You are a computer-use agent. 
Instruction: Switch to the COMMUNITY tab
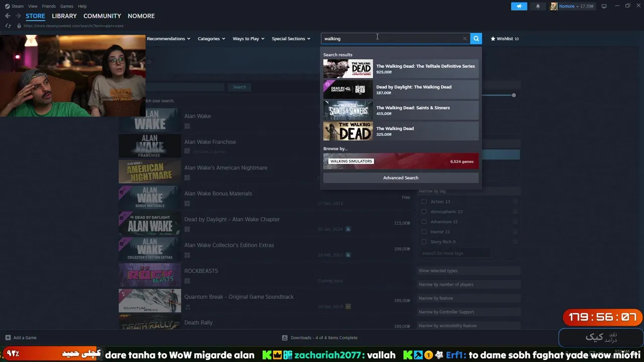click(x=102, y=16)
